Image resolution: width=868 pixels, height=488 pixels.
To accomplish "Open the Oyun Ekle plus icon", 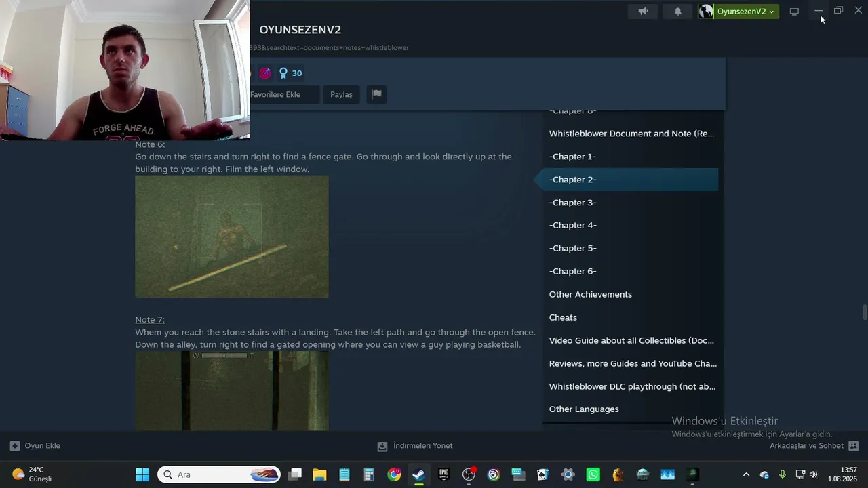I will point(15,446).
